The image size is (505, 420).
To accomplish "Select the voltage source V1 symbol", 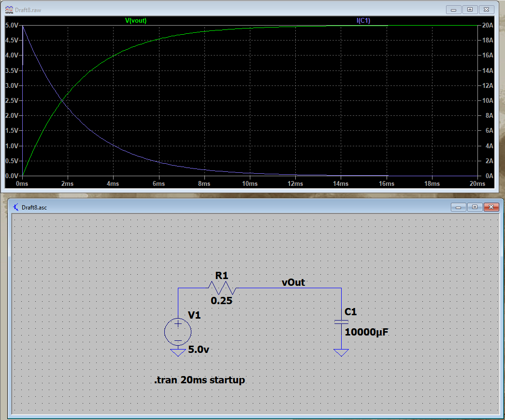I will pyautogui.click(x=178, y=332).
